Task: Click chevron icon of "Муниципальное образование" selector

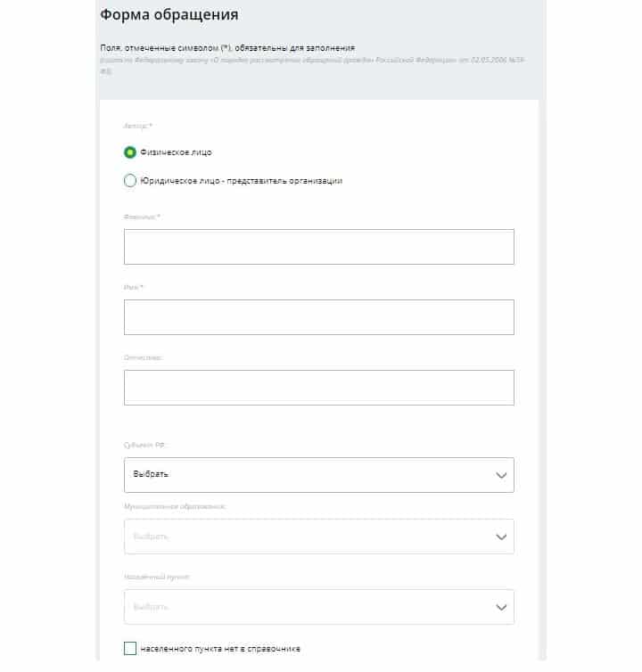Action: (500, 537)
